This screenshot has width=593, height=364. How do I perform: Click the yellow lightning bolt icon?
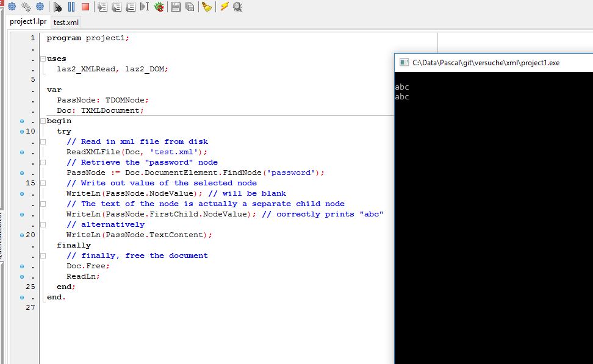tap(225, 7)
